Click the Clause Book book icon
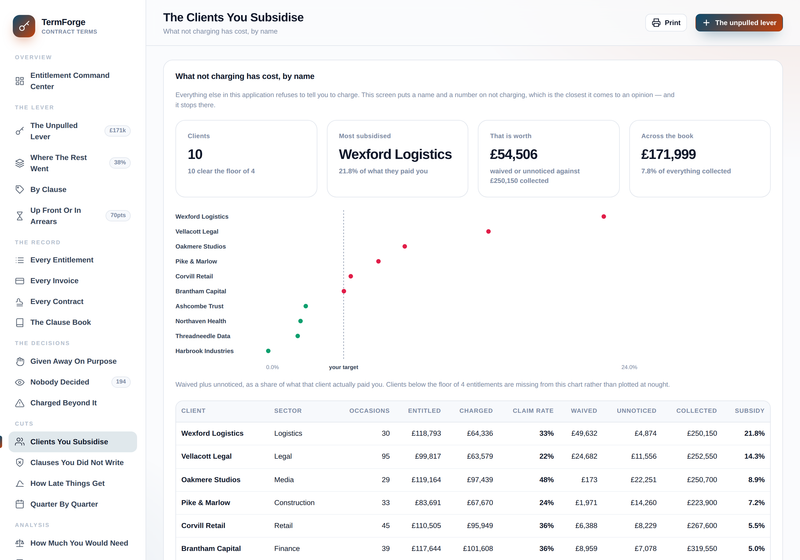Image resolution: width=800 pixels, height=560 pixels. tap(19, 322)
